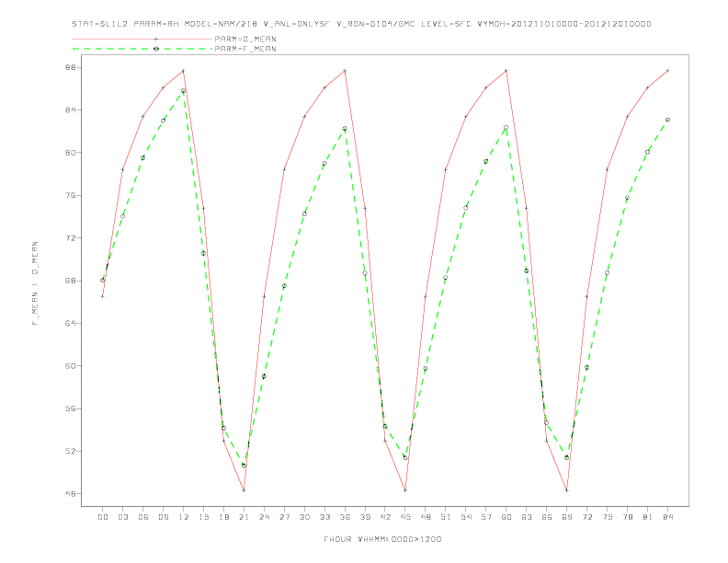Image resolution: width=728 pixels, height=563 pixels.
Task: Click x-axis tick label 60
Action: pos(506,517)
